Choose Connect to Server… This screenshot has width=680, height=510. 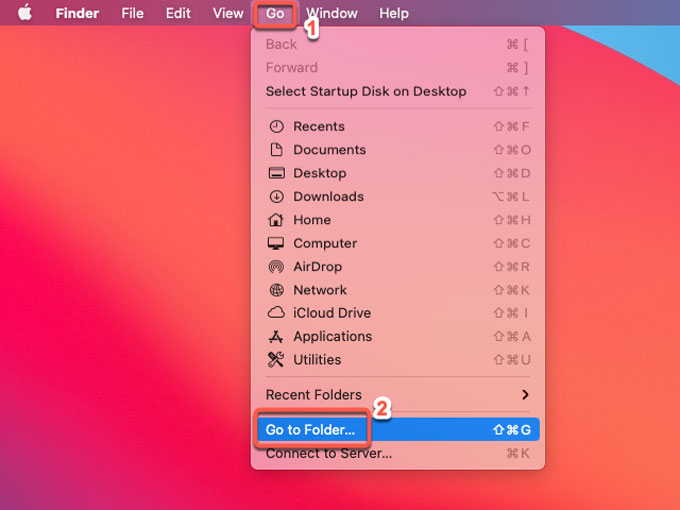click(398, 453)
